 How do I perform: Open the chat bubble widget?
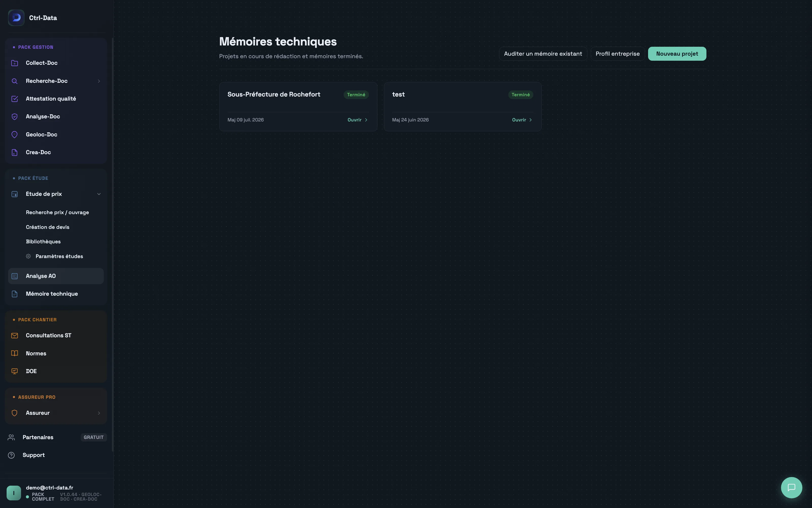791,487
